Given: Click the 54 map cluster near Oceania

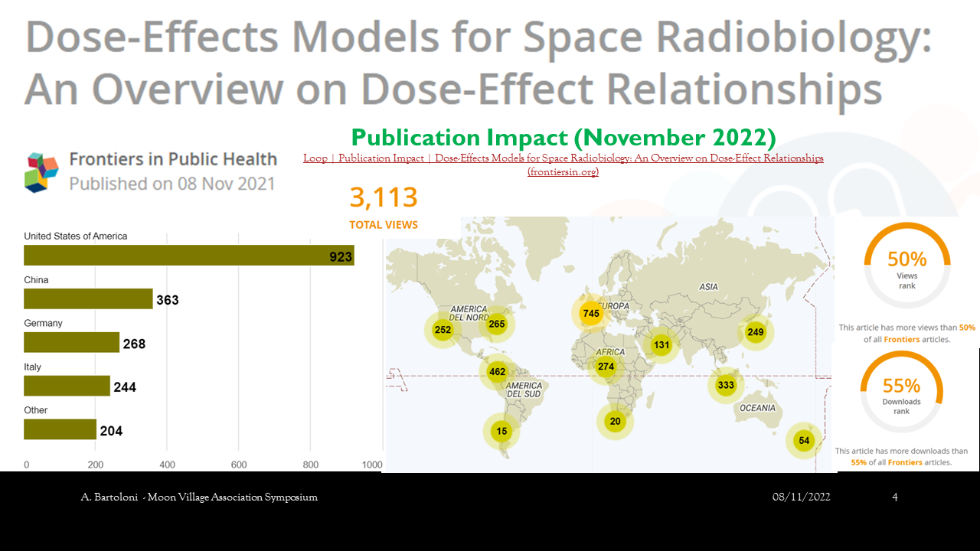Looking at the screenshot, I should 804,440.
